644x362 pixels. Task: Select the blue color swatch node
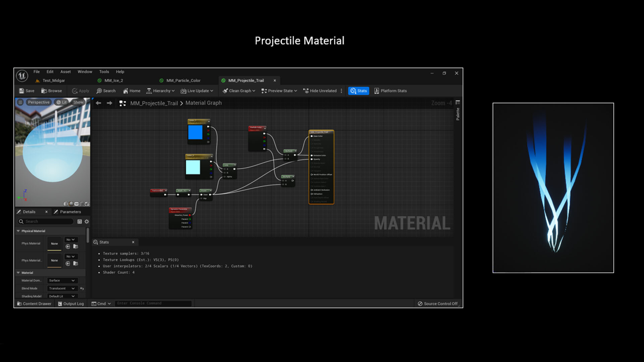(195, 132)
